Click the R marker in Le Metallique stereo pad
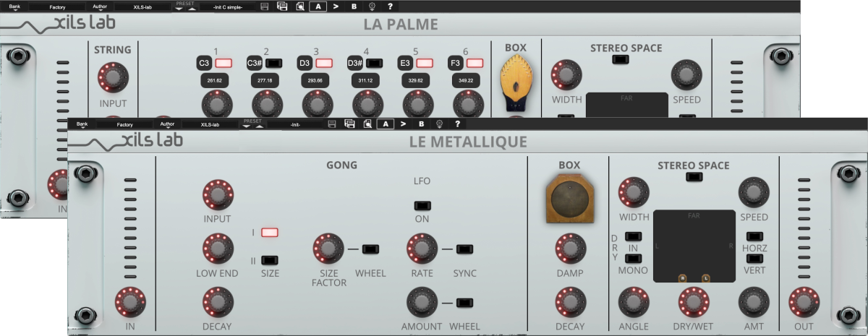Image resolution: width=868 pixels, height=336 pixels. point(681,277)
